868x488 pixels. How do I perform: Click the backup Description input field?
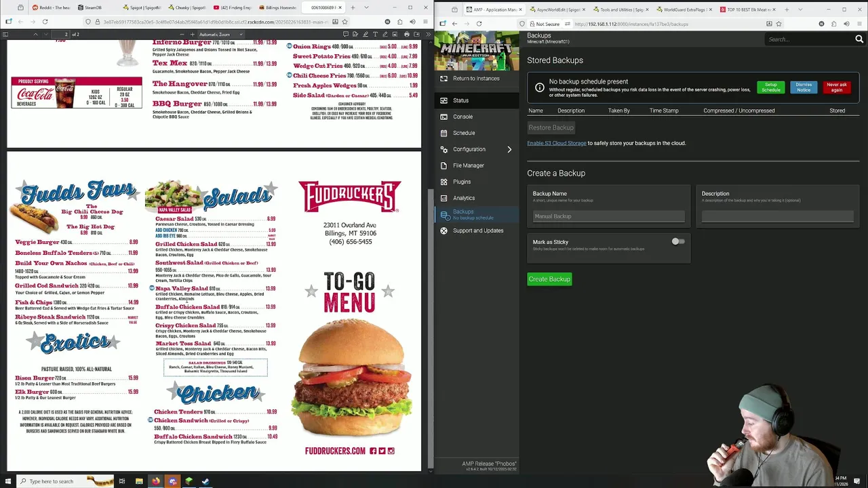coord(778,216)
